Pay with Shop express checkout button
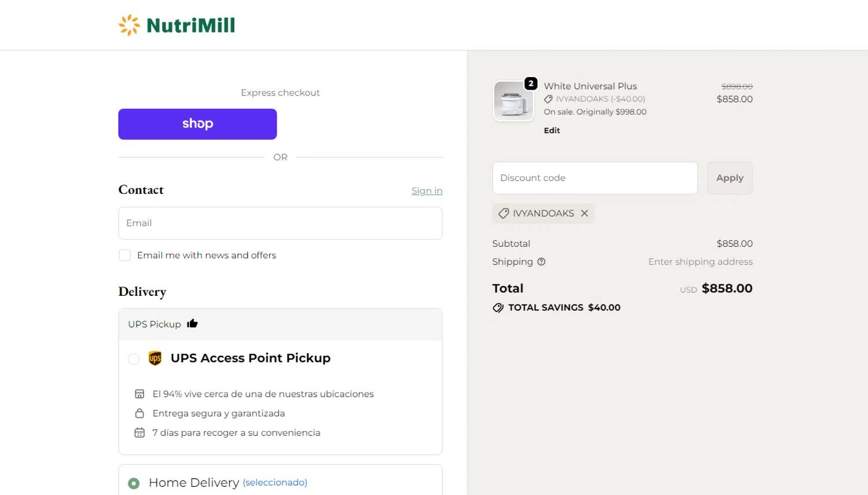The width and height of the screenshot is (868, 495). click(x=197, y=124)
